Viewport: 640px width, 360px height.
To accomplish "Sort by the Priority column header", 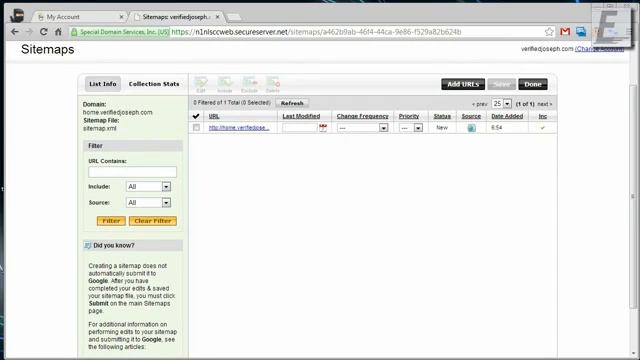I will click(x=409, y=116).
